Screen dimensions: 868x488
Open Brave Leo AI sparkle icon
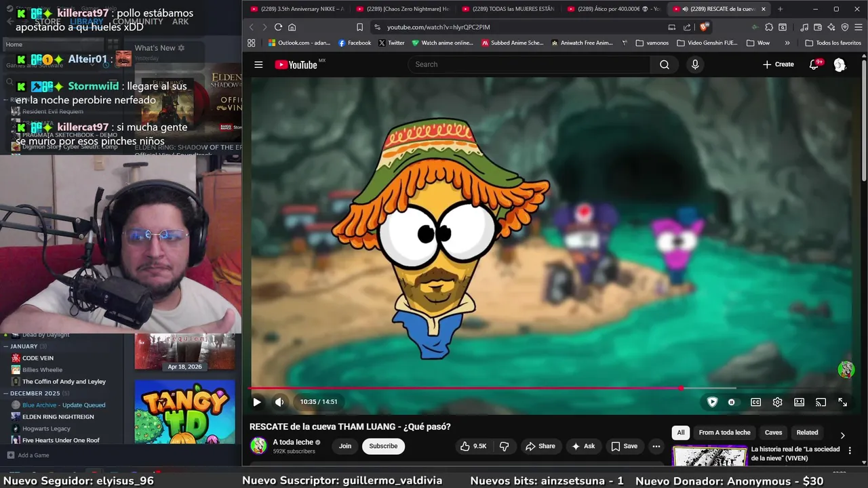pyautogui.click(x=831, y=27)
